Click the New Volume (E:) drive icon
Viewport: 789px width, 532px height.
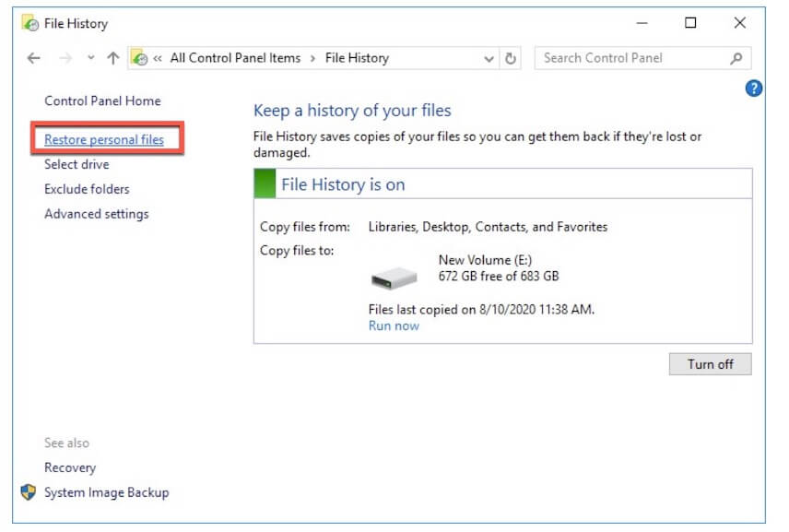394,276
